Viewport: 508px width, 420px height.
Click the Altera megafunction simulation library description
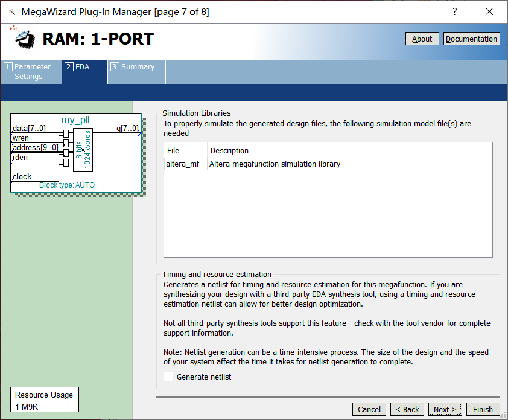(x=275, y=164)
